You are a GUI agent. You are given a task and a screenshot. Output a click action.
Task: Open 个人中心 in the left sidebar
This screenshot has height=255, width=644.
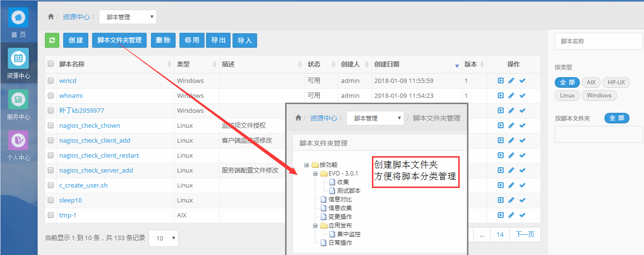[18, 140]
